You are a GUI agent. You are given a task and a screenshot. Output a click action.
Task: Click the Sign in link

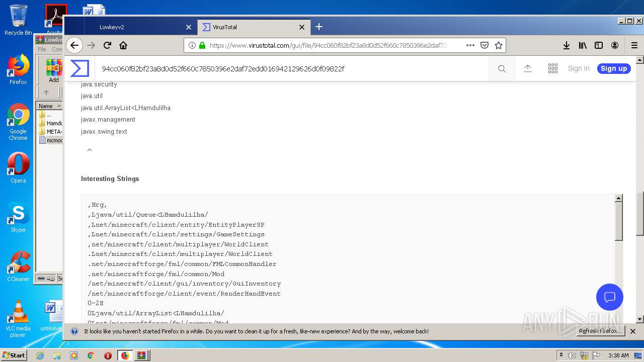click(x=579, y=69)
